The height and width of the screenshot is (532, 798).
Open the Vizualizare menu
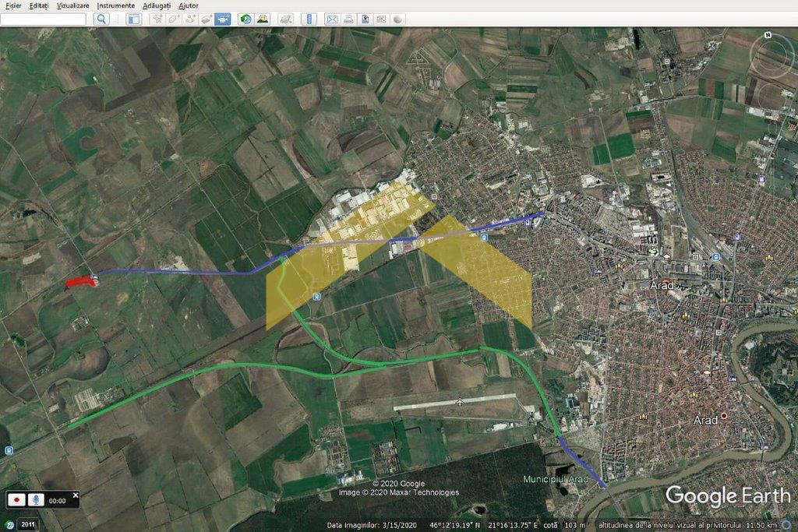coord(72,5)
